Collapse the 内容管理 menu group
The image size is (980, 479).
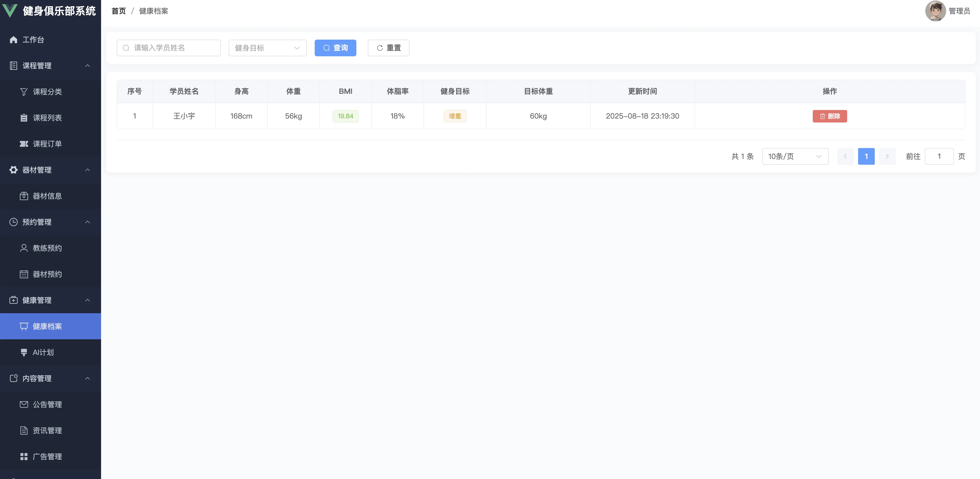88,378
